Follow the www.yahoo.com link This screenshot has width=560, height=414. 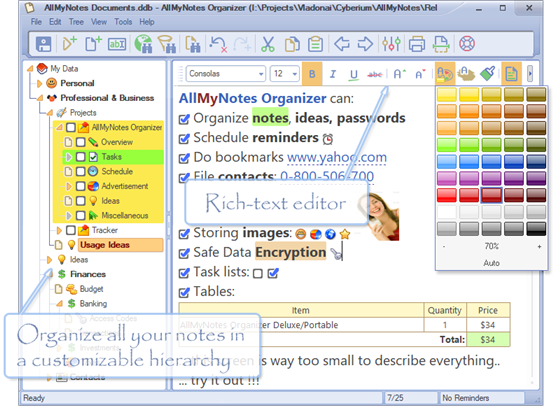pyautogui.click(x=337, y=157)
